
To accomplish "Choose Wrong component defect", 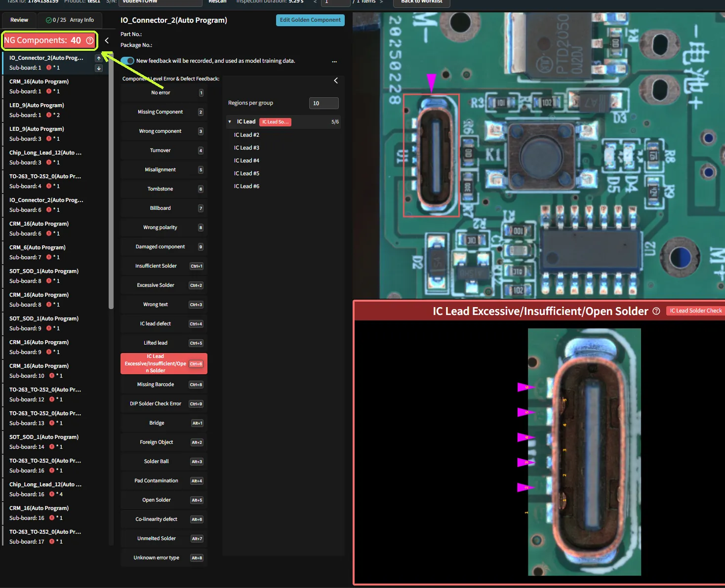I will point(164,131).
